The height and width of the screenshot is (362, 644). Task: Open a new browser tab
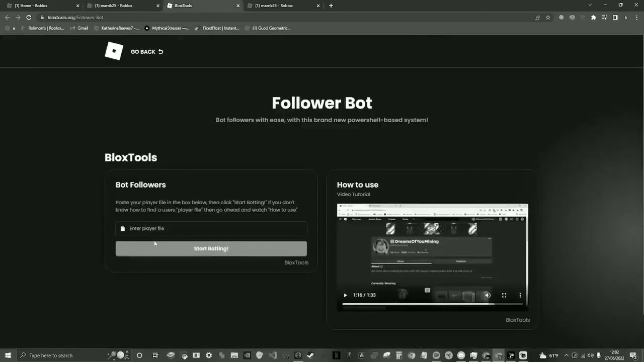(331, 6)
